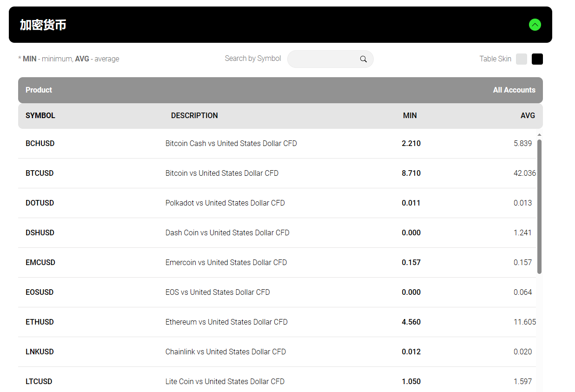Image resolution: width=575 pixels, height=392 pixels.
Task: Click the 加密货币 header title
Action: (x=43, y=25)
